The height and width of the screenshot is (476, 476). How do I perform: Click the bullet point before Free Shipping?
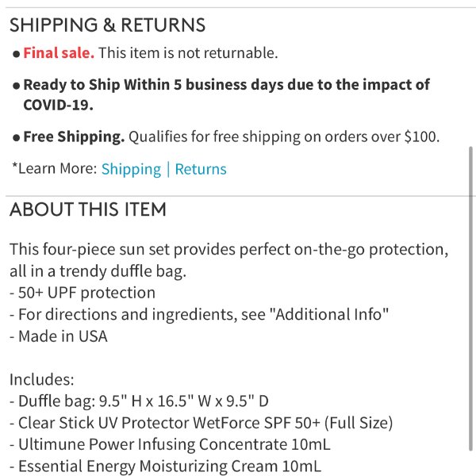[x=17, y=138]
